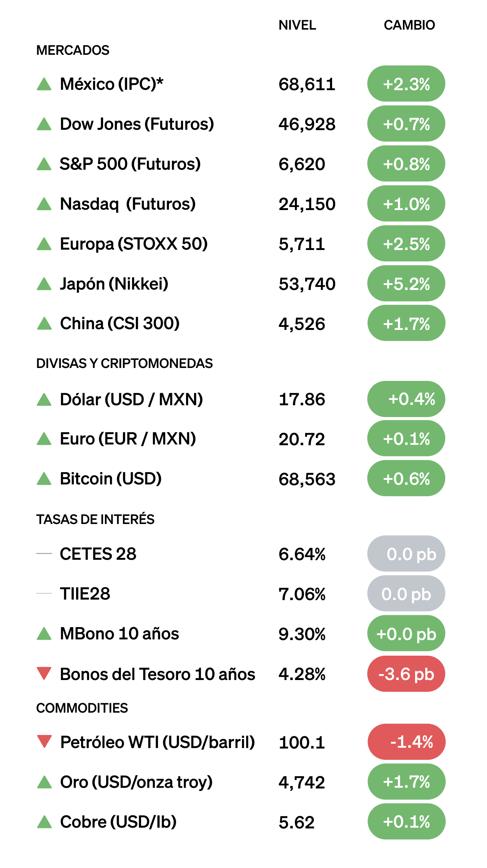Click the COMMODITIES section heading
This screenshot has width=487, height=868.
pos(82,708)
